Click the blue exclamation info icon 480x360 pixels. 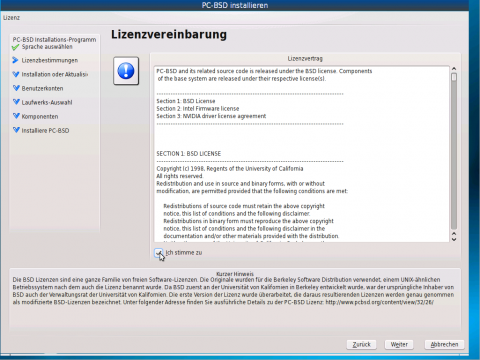(x=126, y=71)
